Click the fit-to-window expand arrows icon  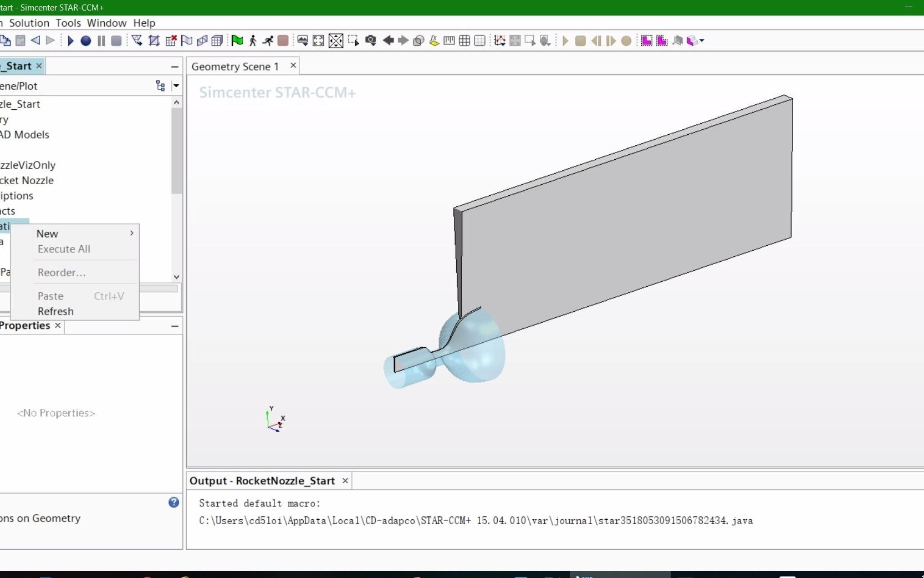(318, 40)
